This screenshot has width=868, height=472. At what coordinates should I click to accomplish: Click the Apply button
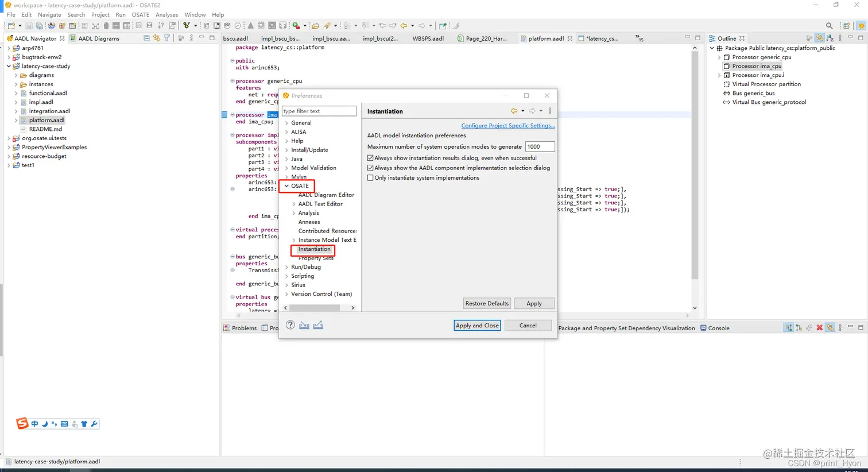tap(534, 303)
